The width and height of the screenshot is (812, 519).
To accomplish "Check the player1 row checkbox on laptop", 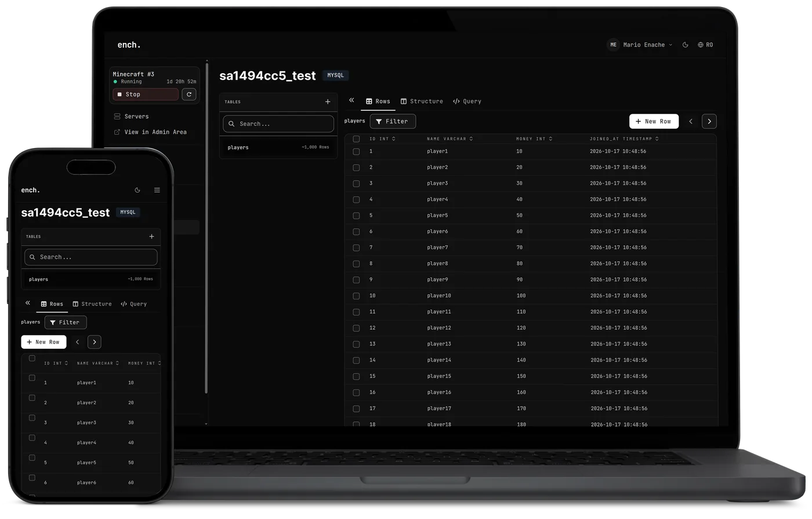I will point(356,152).
